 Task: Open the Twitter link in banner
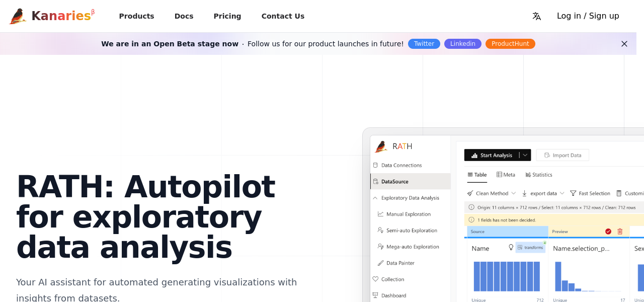pyautogui.click(x=424, y=44)
